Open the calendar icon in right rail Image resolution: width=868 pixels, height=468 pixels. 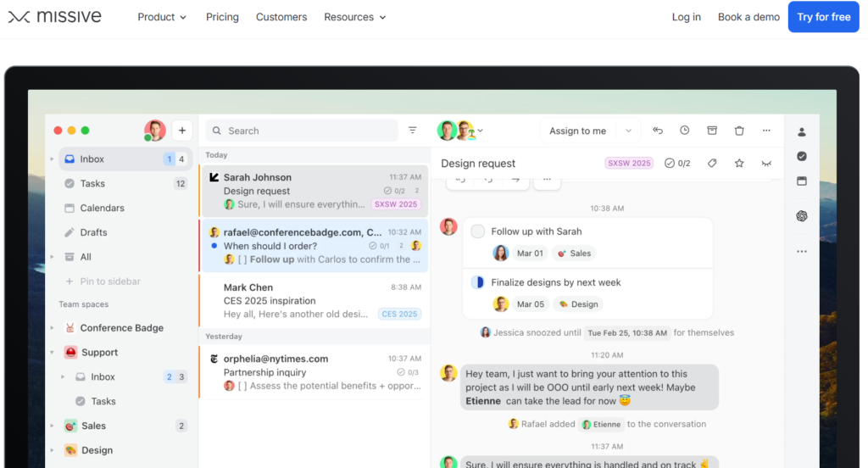(802, 181)
